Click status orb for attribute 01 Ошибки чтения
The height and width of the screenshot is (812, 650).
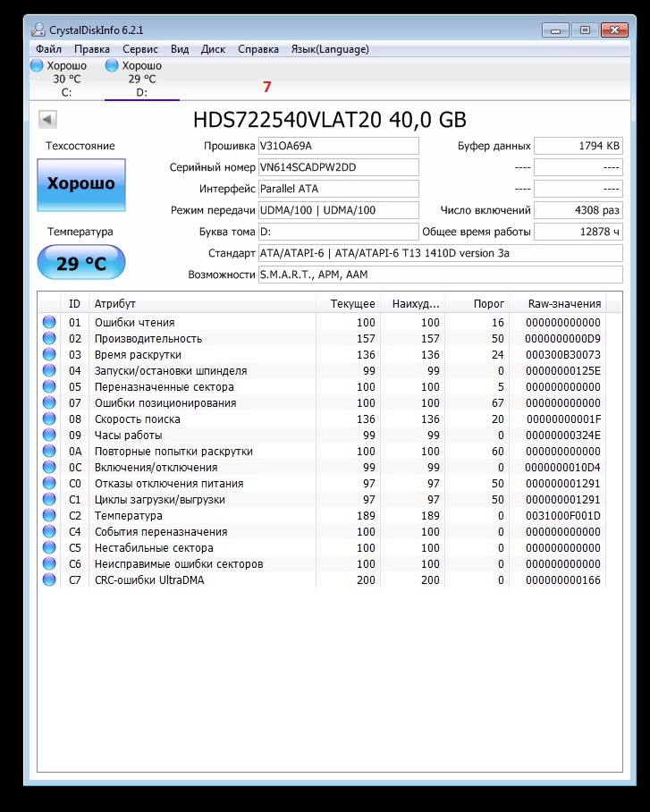pos(48,323)
